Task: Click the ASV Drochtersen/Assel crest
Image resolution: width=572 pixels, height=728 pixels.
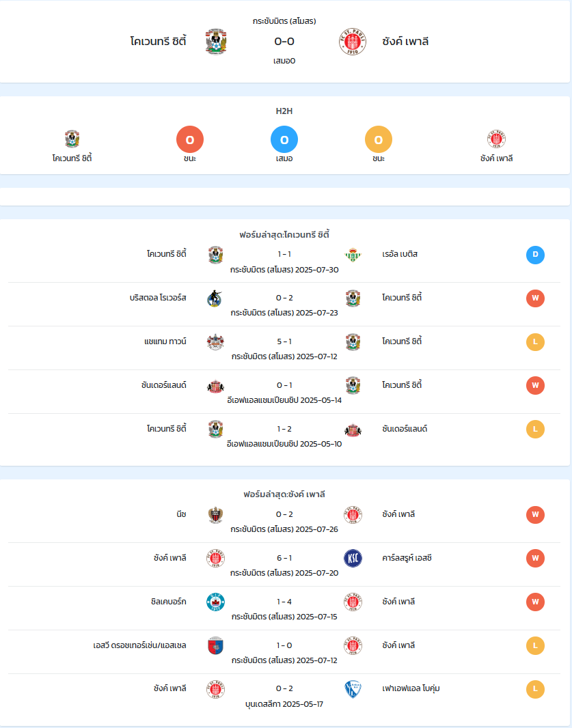Action: click(x=215, y=646)
